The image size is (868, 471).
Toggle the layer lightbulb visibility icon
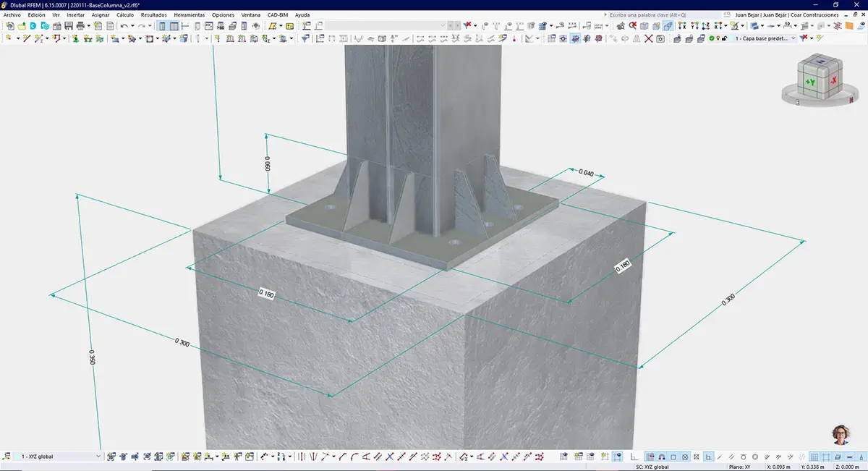[x=718, y=38]
